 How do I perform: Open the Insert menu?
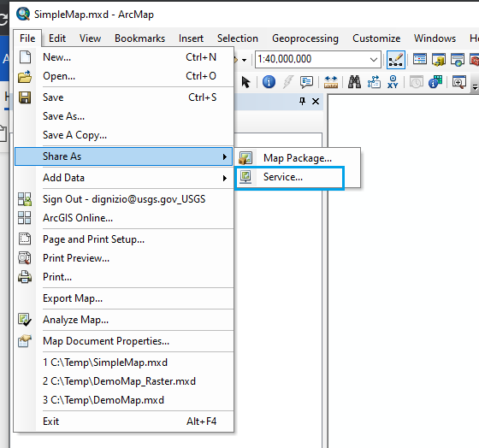click(x=191, y=38)
